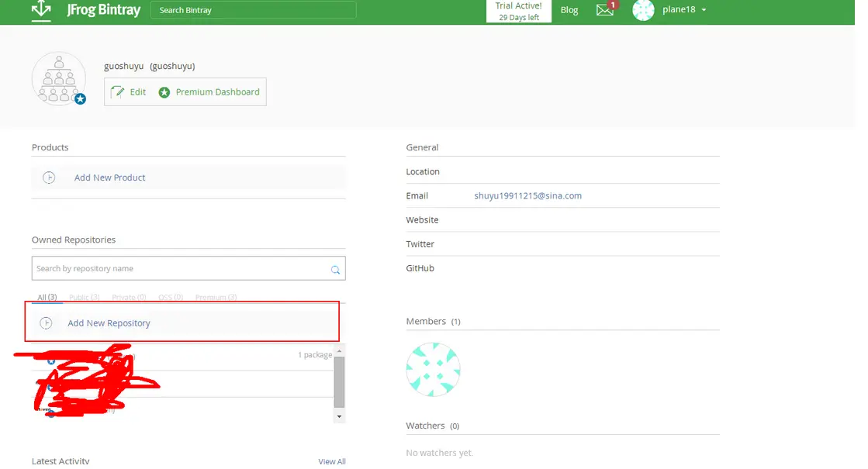Select Add New Repository
Image resolution: width=868 pixels, height=469 pixels.
click(x=109, y=323)
